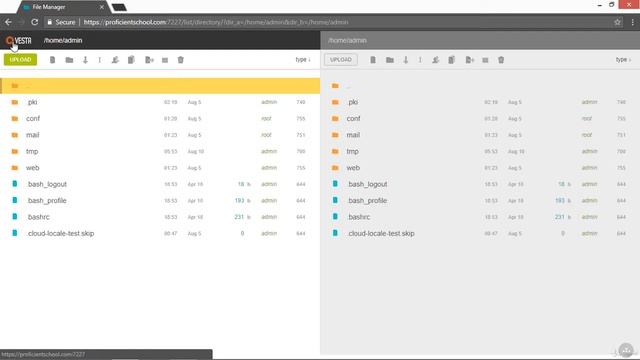Create new file in right panel toolbar

pos(373,60)
